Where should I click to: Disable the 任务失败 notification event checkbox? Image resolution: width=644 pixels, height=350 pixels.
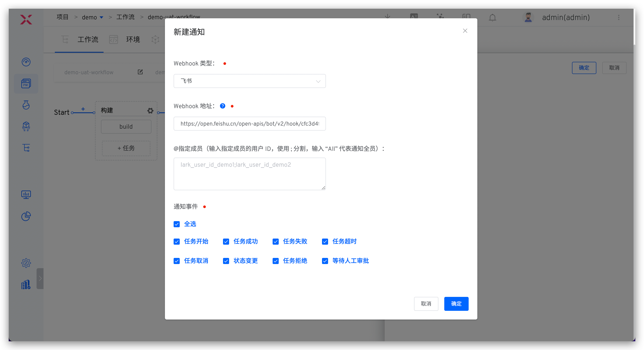pos(276,241)
